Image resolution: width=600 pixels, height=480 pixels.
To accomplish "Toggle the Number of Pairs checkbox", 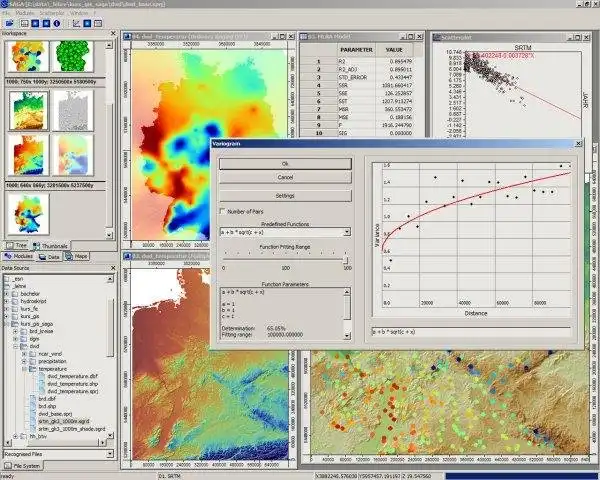I will click(x=222, y=211).
